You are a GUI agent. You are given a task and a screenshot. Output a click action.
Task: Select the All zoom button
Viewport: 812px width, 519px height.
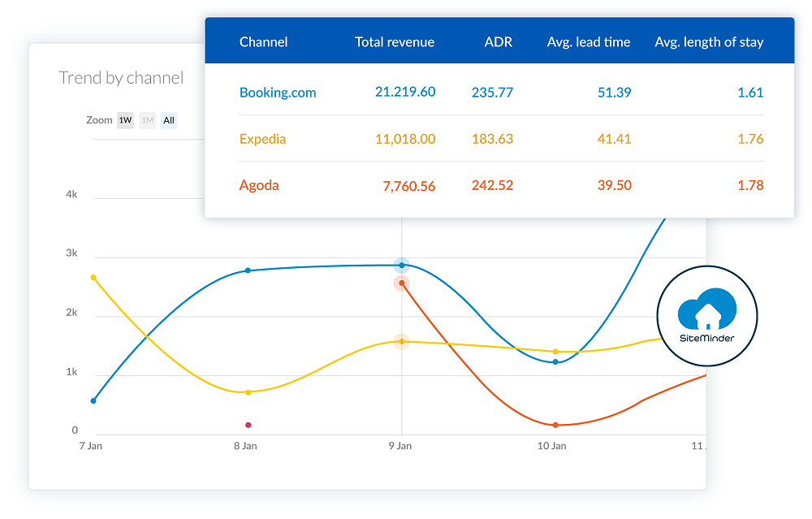tap(169, 120)
